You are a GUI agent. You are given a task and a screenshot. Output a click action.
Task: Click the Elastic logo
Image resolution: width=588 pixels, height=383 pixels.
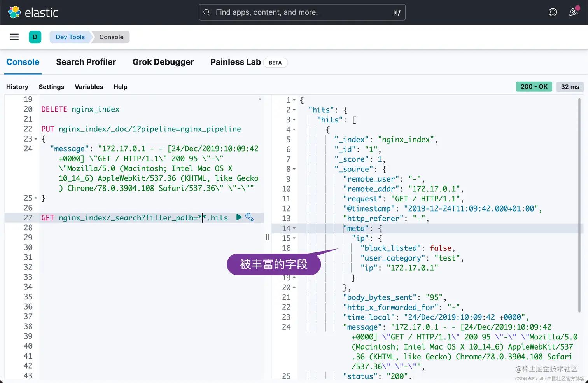pyautogui.click(x=33, y=12)
